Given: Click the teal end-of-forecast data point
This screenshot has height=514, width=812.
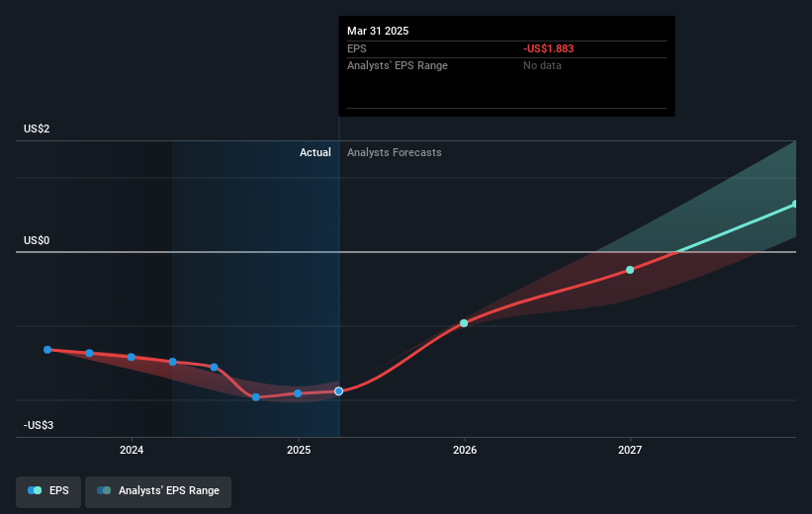Looking at the screenshot, I should tap(795, 204).
